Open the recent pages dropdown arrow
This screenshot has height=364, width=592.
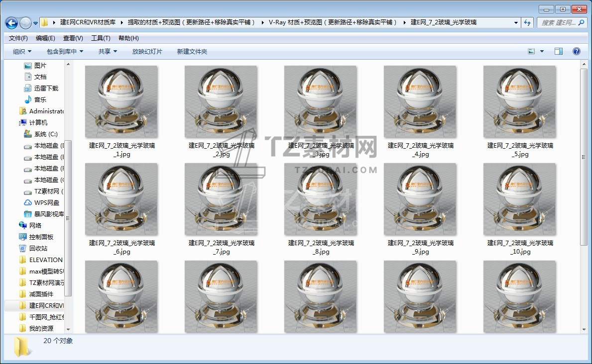click(x=35, y=23)
